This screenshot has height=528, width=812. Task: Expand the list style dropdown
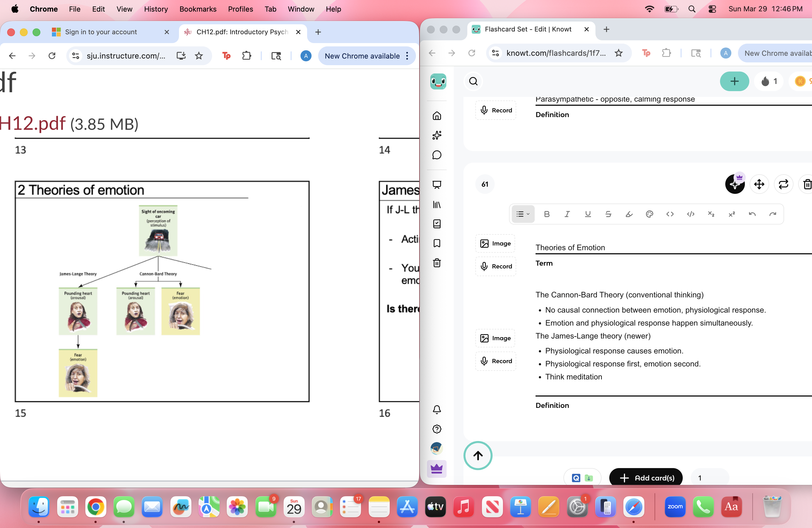point(523,214)
